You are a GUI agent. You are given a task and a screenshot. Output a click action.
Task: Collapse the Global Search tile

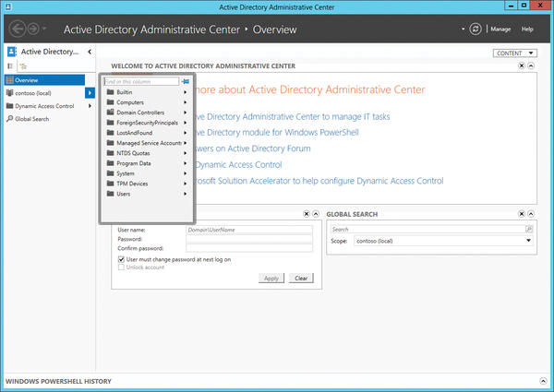click(x=531, y=214)
